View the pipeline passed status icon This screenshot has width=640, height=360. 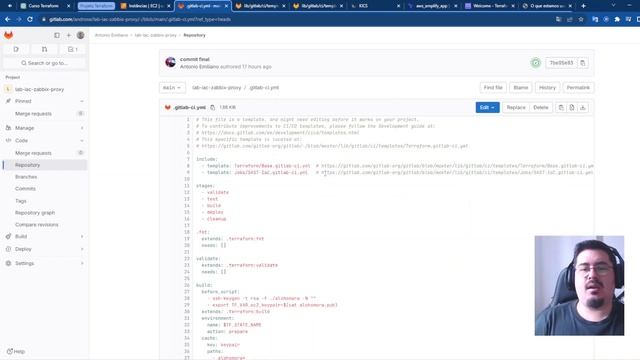[536, 63]
